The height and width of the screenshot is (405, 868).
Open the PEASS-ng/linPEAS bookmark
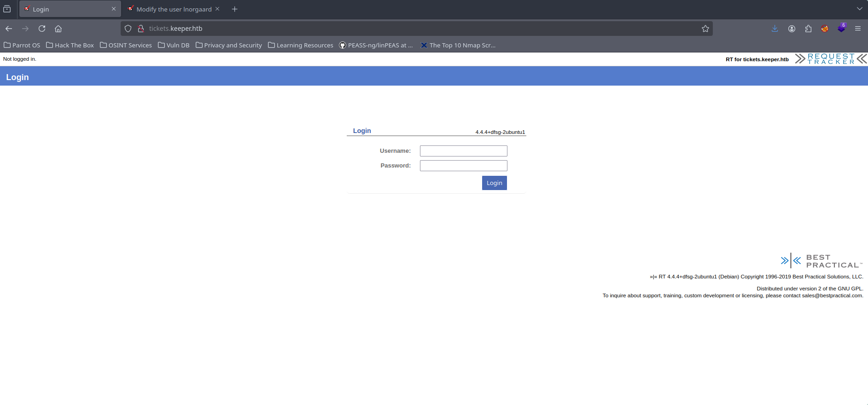tap(376, 45)
